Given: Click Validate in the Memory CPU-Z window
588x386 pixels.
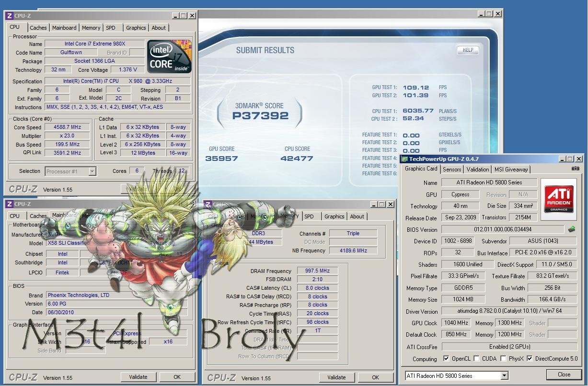Looking at the screenshot, I should [336, 377].
